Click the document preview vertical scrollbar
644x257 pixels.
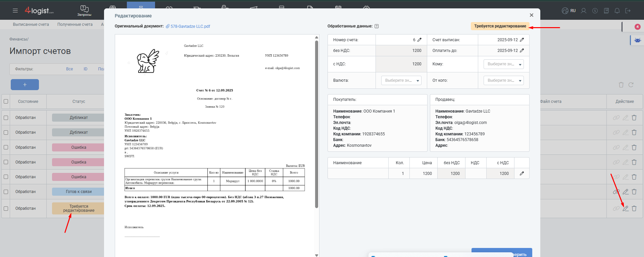[x=316, y=124]
